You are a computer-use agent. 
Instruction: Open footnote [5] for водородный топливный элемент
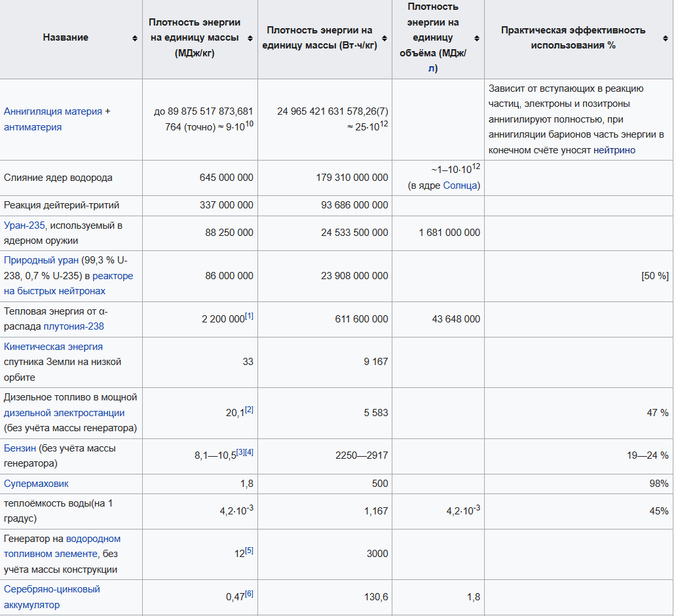(250, 551)
